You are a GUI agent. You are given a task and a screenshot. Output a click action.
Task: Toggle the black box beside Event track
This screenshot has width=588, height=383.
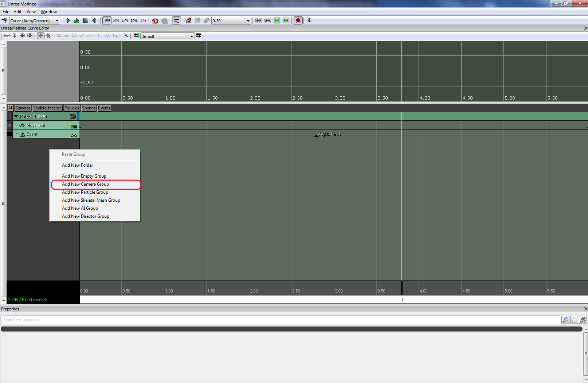[x=9, y=134]
